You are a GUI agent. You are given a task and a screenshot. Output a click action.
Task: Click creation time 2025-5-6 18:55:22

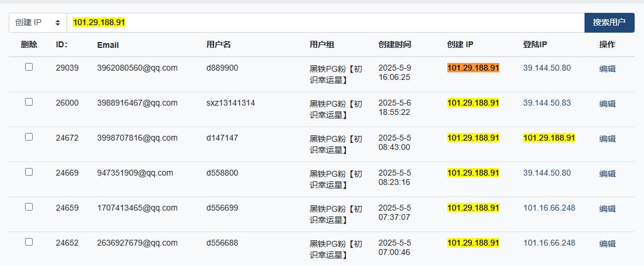click(x=395, y=107)
